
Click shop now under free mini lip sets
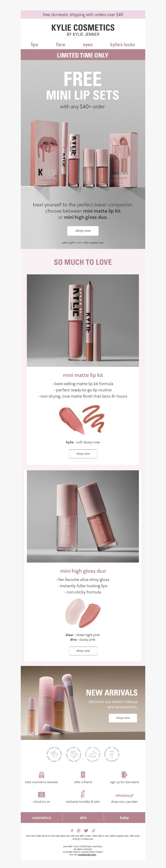point(83,231)
